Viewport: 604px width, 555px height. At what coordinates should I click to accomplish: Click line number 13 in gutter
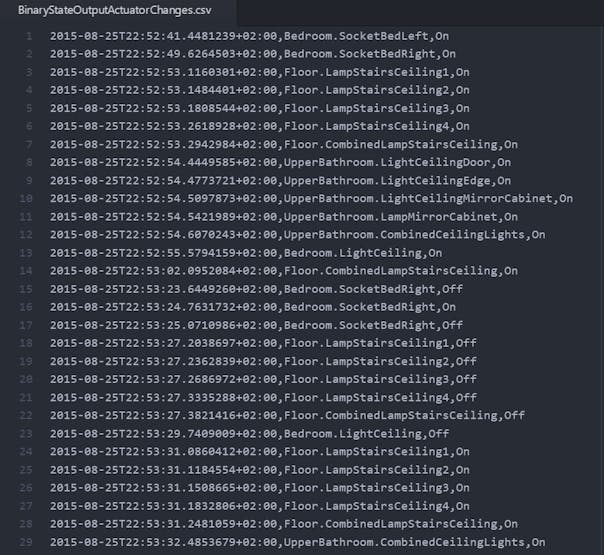point(27,253)
